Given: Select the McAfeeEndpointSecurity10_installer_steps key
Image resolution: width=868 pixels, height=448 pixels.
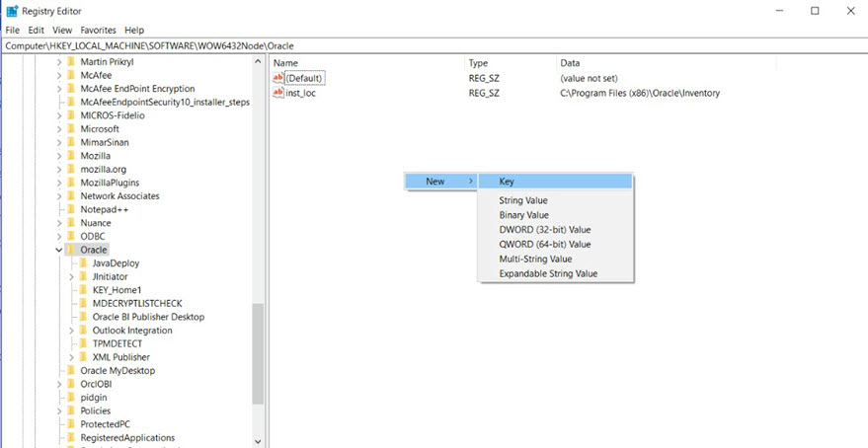Looking at the screenshot, I should 165,103.
